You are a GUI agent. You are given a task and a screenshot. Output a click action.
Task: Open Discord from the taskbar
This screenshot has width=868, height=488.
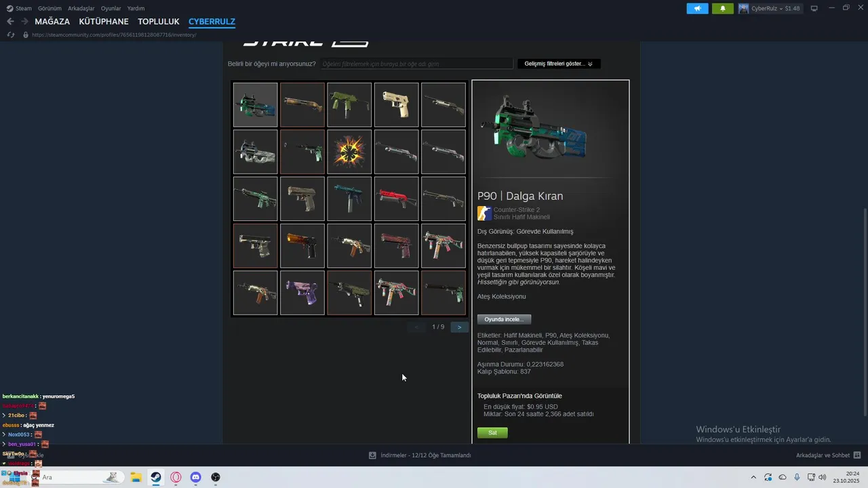pos(196,477)
